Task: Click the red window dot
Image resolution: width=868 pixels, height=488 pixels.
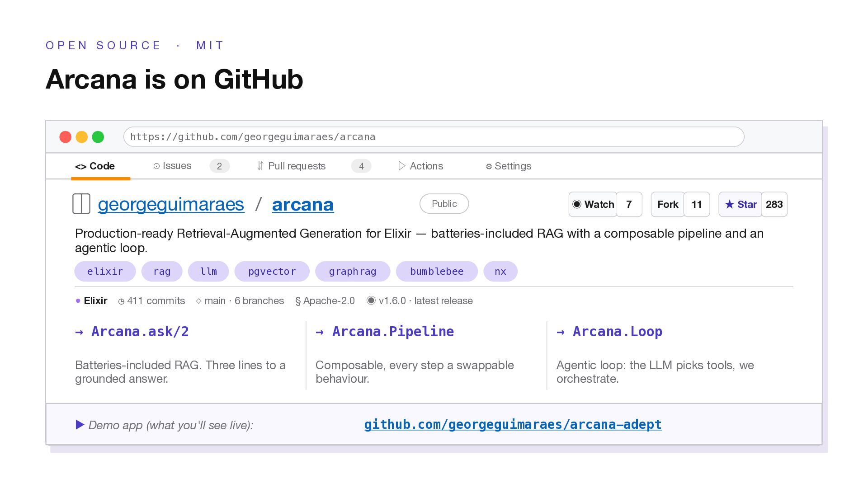Action: tap(66, 137)
